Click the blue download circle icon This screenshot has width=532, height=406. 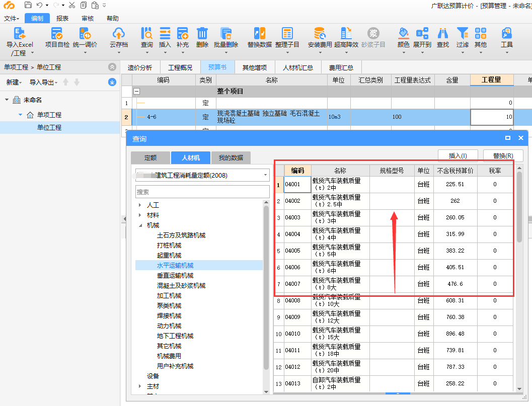[112, 82]
